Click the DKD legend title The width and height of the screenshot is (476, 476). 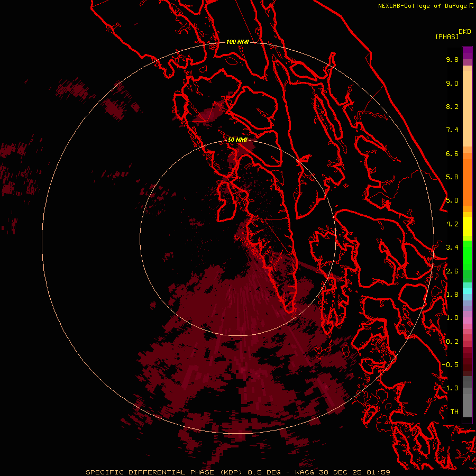click(465, 32)
